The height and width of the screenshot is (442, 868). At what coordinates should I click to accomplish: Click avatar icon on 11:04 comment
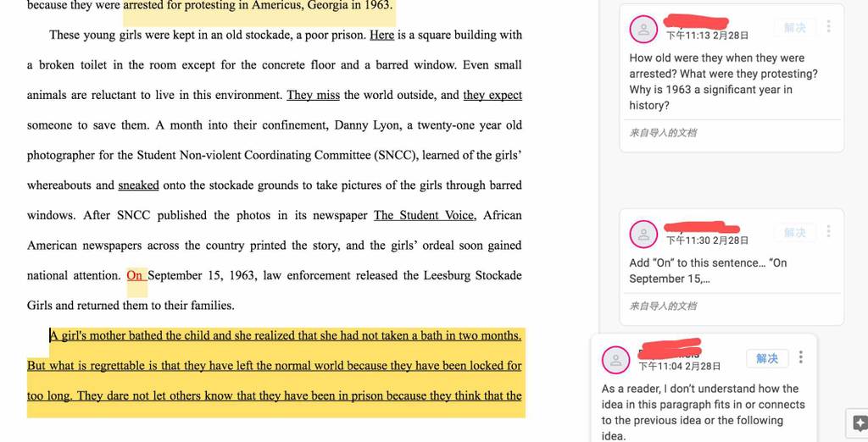tap(616, 360)
